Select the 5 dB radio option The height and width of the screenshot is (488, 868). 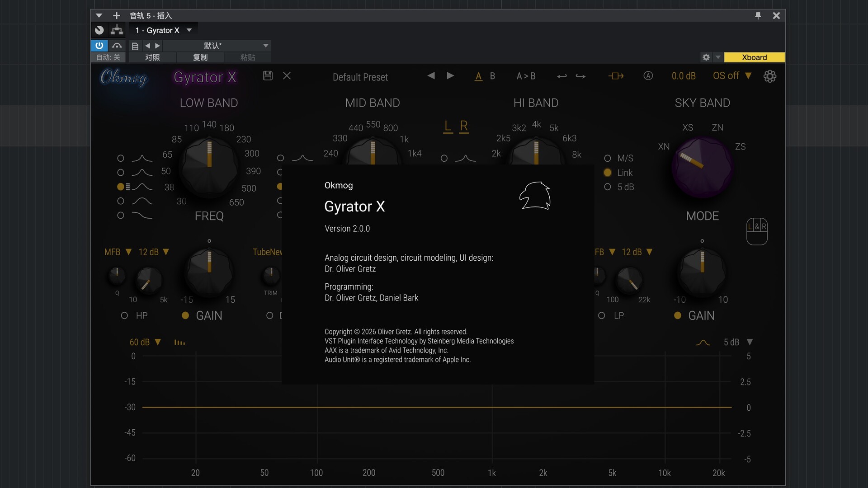tap(608, 187)
